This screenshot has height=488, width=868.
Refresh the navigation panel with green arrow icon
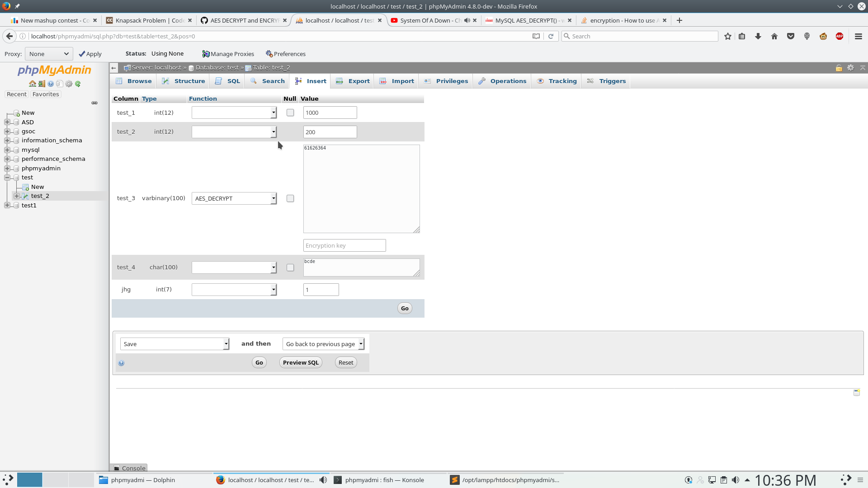[77, 84]
